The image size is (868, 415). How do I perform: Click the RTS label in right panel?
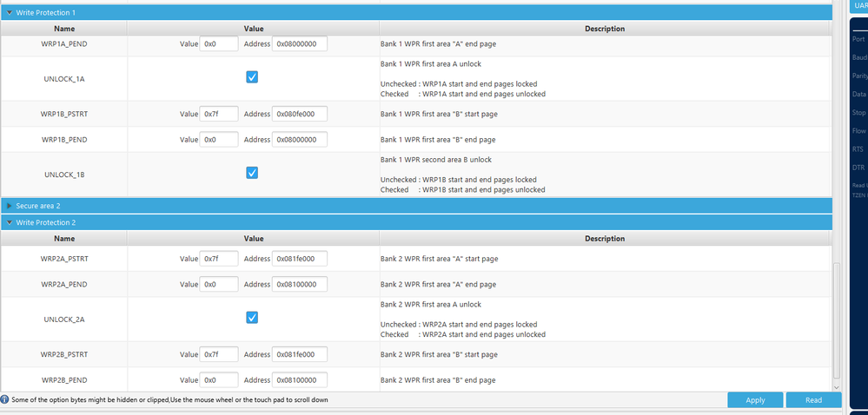coord(858,148)
